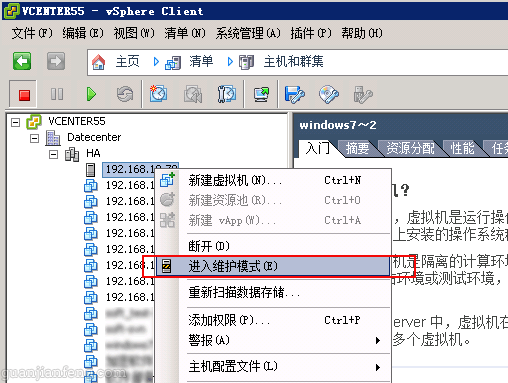508x383 pixels.
Task: Open the Snapshot Manager toolbar icon
Action: tap(227, 94)
